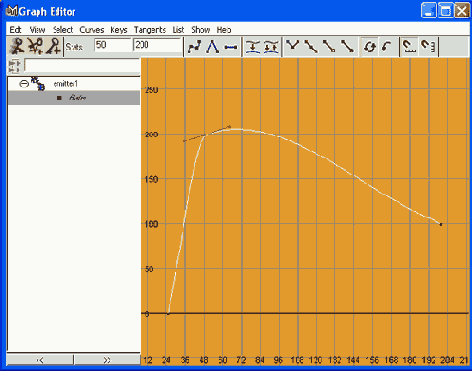Viewport: 472px width, 371px height.
Task: Apply linear tangents icon in toolbar
Action: pyautogui.click(x=213, y=46)
